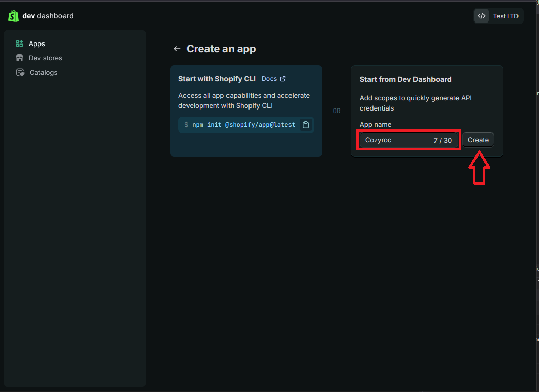
Task: Click the code brackets icon beside Test LTD
Action: click(481, 16)
